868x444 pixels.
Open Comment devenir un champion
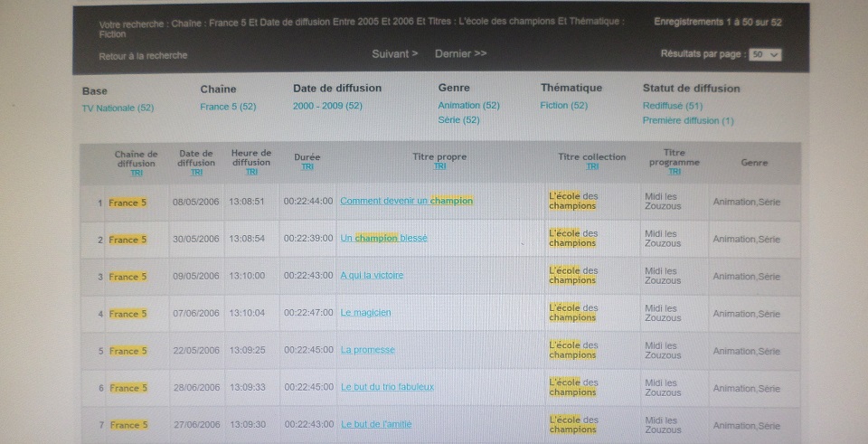point(406,201)
